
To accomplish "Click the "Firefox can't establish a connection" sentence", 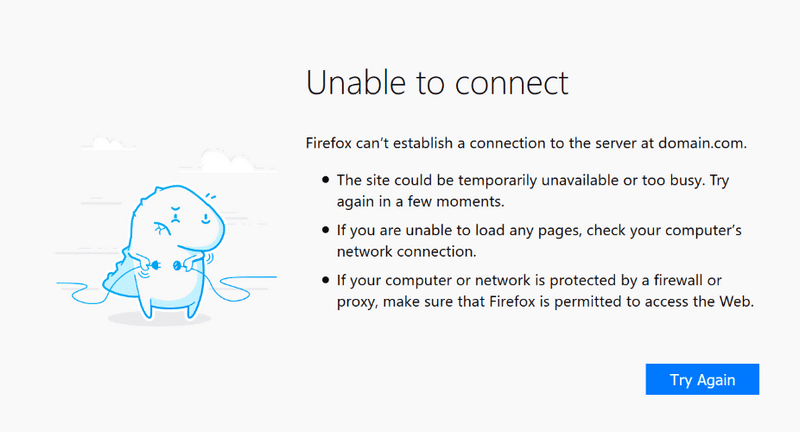I will click(x=480, y=143).
